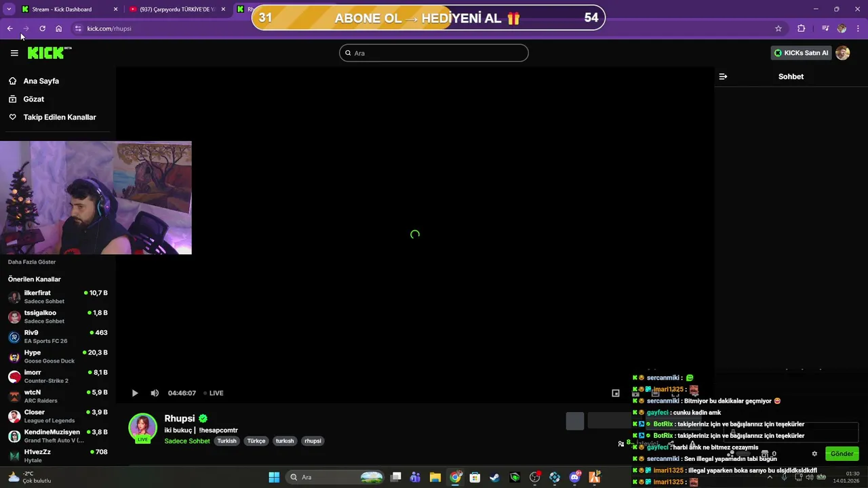Open KendineMuzisyen recommended channel
Image resolution: width=868 pixels, height=488 pixels.
pyautogui.click(x=58, y=436)
